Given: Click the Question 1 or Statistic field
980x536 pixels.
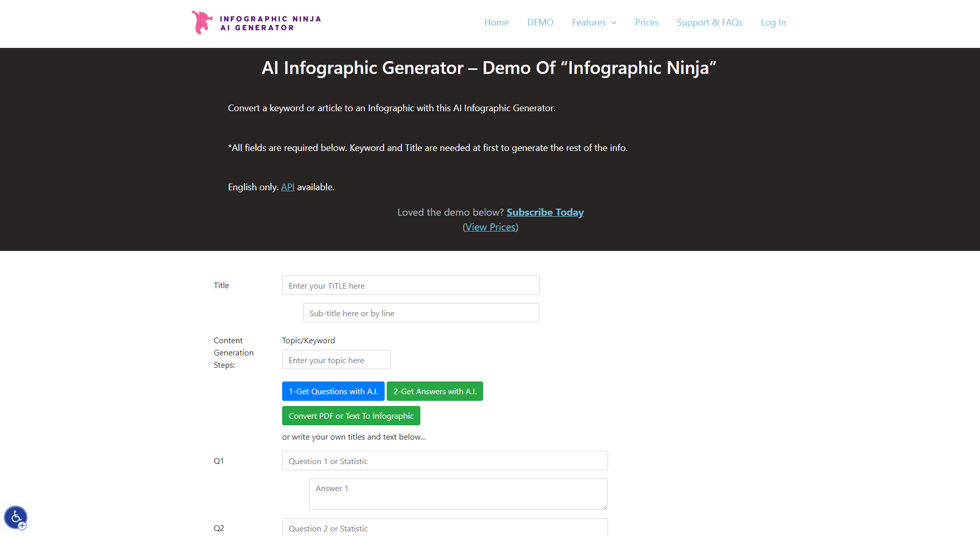Looking at the screenshot, I should point(444,461).
